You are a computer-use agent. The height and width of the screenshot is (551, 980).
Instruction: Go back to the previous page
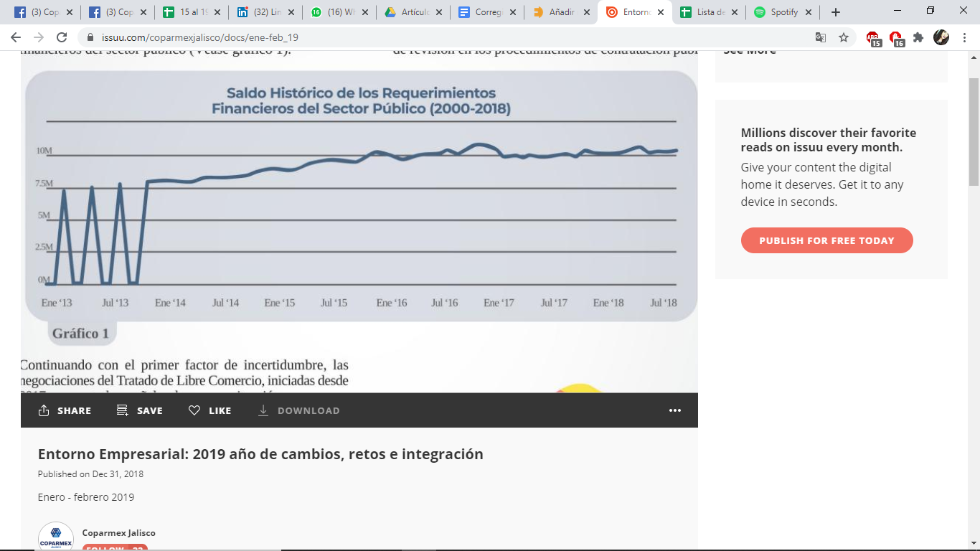tap(16, 37)
